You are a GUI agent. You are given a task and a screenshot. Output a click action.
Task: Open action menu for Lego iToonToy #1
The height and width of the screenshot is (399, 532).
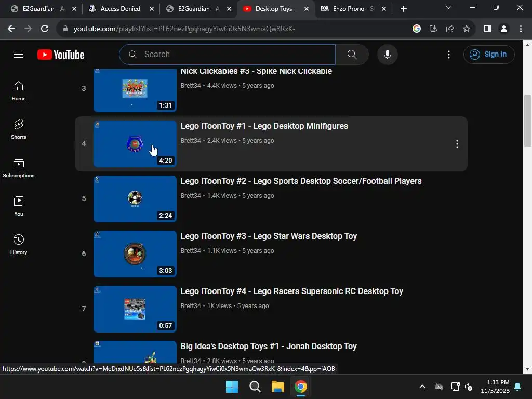click(x=457, y=144)
